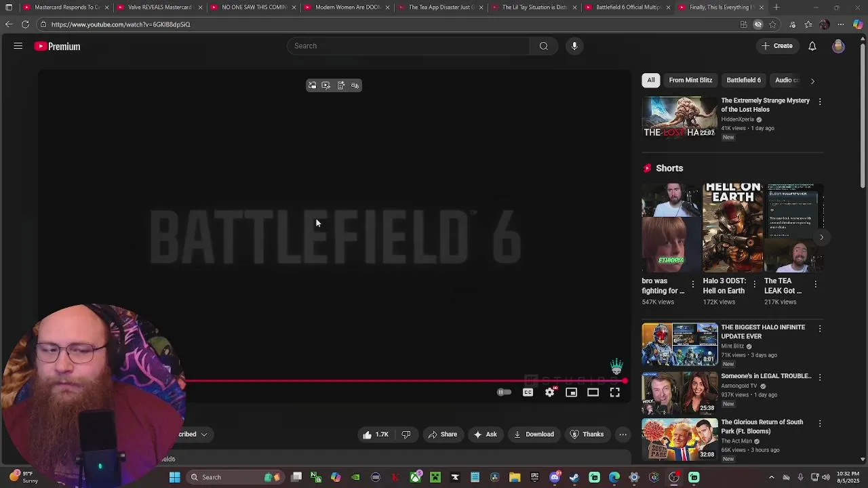
Task: Dislike the video with thumbs down
Action: 406,434
